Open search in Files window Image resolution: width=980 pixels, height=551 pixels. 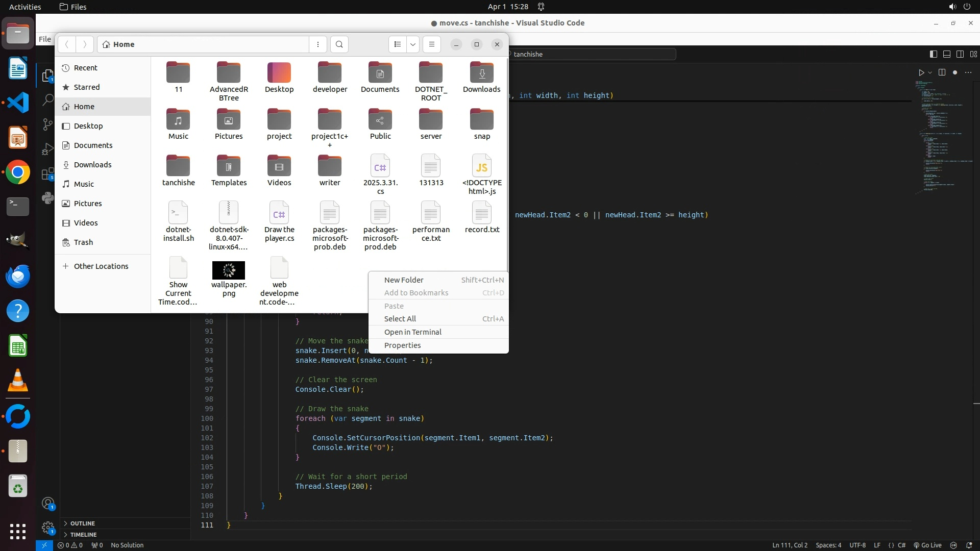click(339, 44)
